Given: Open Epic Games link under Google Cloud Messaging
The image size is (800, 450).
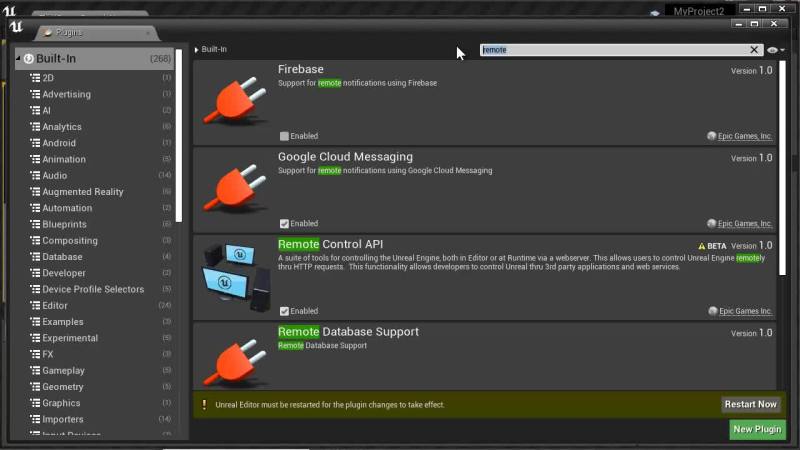Looking at the screenshot, I should pos(745,223).
